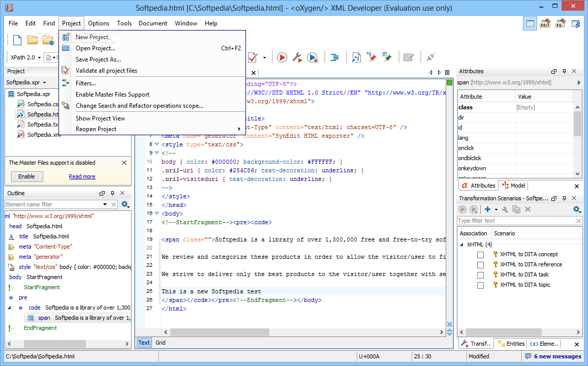588x366 pixels.
Task: Select the onkeydown attribute row
Action: click(515, 168)
